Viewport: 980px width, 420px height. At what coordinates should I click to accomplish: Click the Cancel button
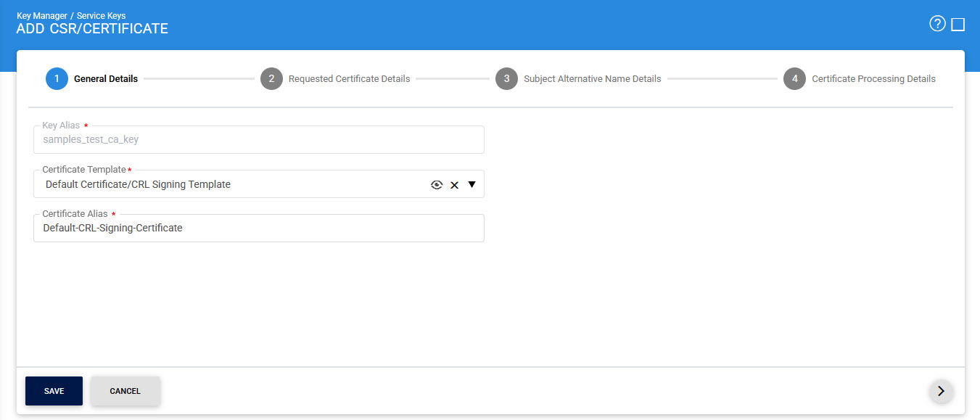point(125,391)
